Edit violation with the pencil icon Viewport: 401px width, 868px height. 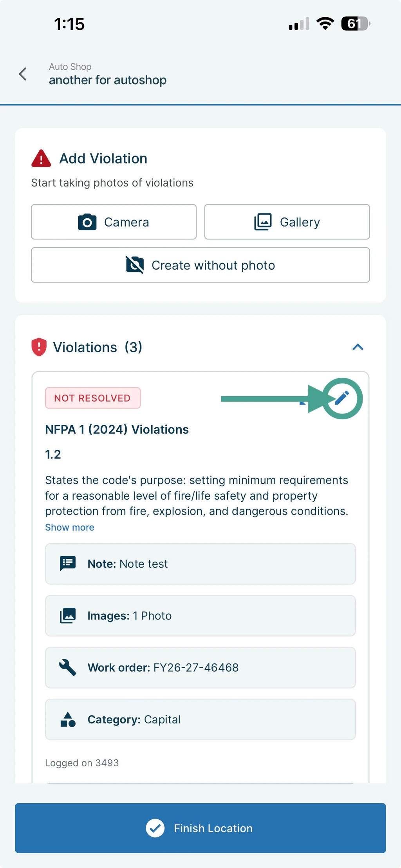342,398
